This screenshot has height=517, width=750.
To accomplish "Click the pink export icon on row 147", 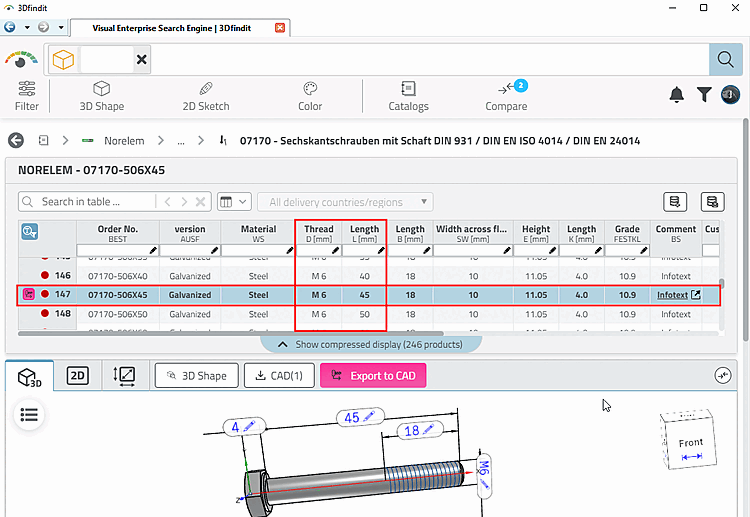I will (x=29, y=294).
